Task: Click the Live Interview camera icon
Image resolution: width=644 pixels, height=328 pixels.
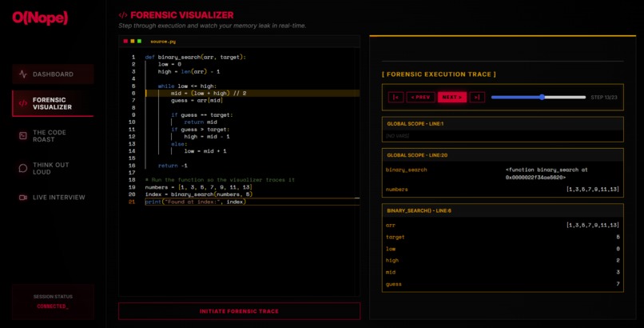Action: 23,198
